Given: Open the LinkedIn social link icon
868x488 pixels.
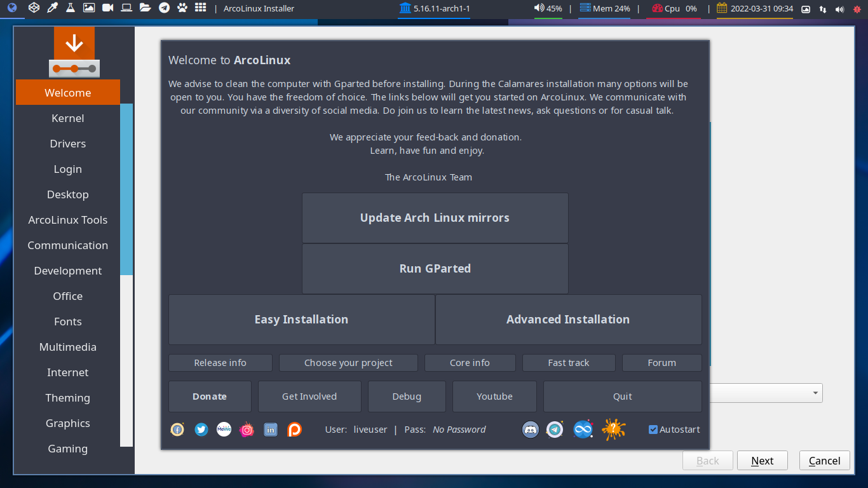Looking at the screenshot, I should pyautogui.click(x=271, y=430).
